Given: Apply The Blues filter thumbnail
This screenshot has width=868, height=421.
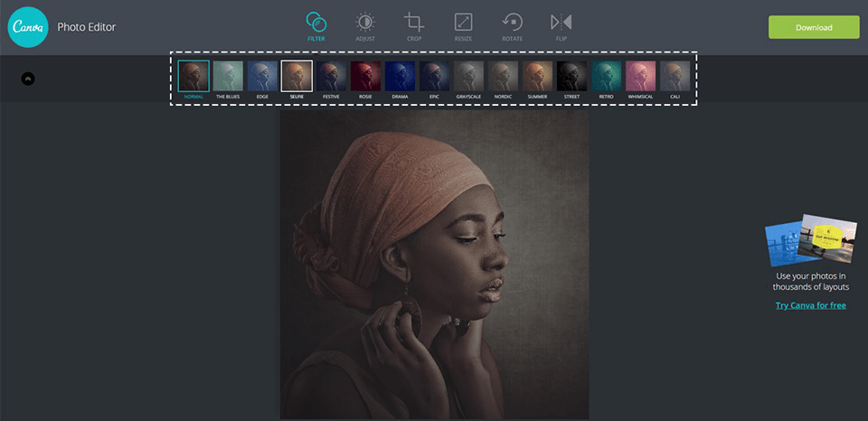Looking at the screenshot, I should click(228, 76).
